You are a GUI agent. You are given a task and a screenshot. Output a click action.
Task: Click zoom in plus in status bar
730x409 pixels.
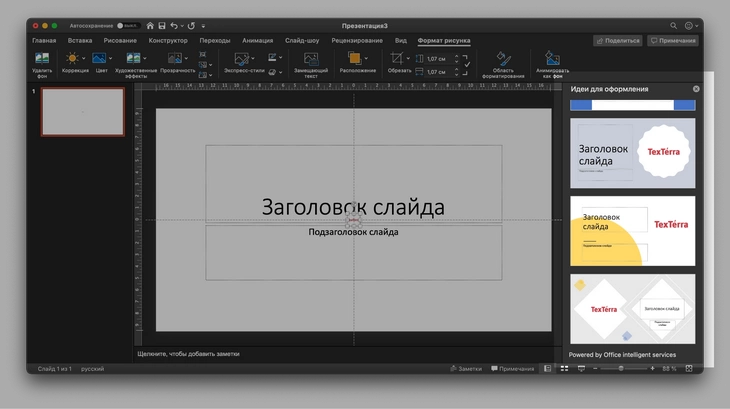click(x=652, y=369)
